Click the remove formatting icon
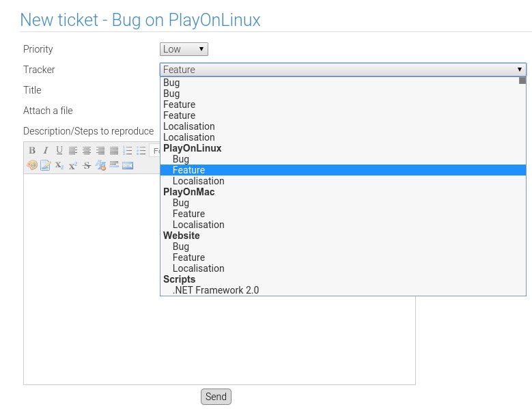 (x=100, y=165)
